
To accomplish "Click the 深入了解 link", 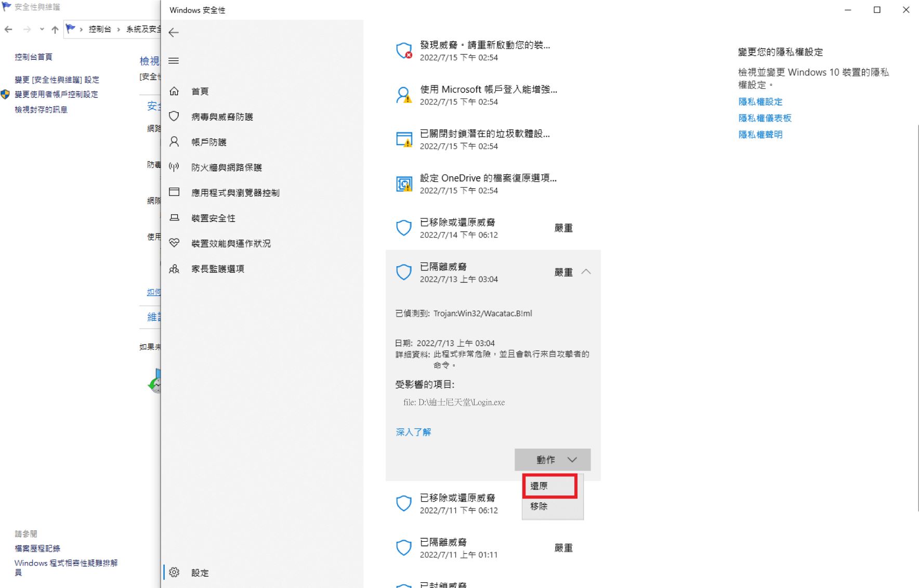I will [x=413, y=432].
